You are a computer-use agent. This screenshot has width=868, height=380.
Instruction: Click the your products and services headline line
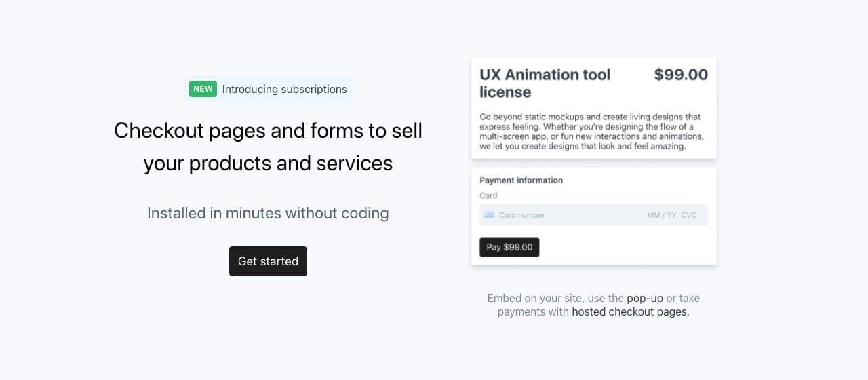point(268,164)
